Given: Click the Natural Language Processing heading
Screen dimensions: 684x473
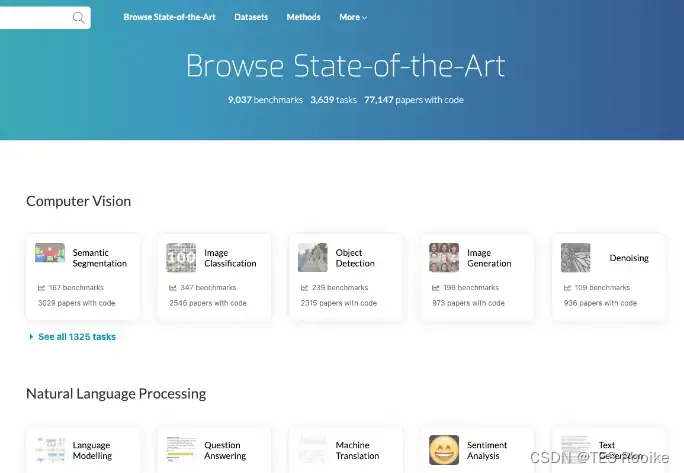Looking at the screenshot, I should [x=116, y=394].
